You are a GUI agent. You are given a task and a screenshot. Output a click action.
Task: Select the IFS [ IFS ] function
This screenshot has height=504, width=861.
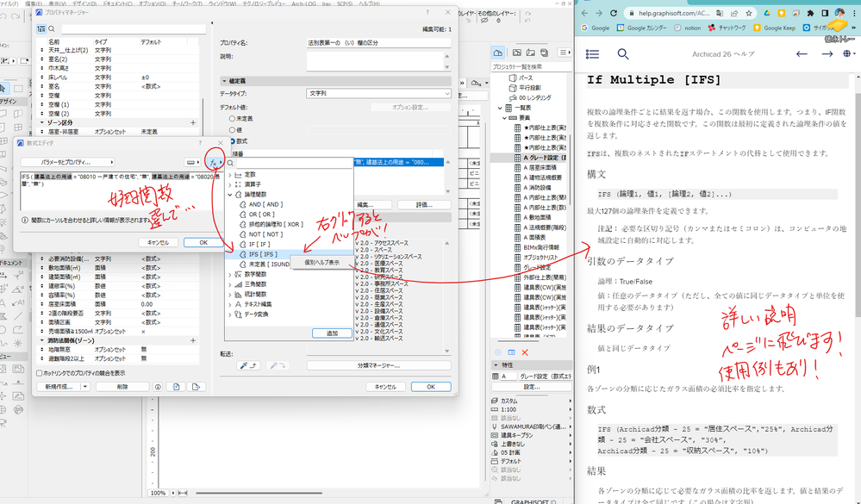tap(263, 254)
